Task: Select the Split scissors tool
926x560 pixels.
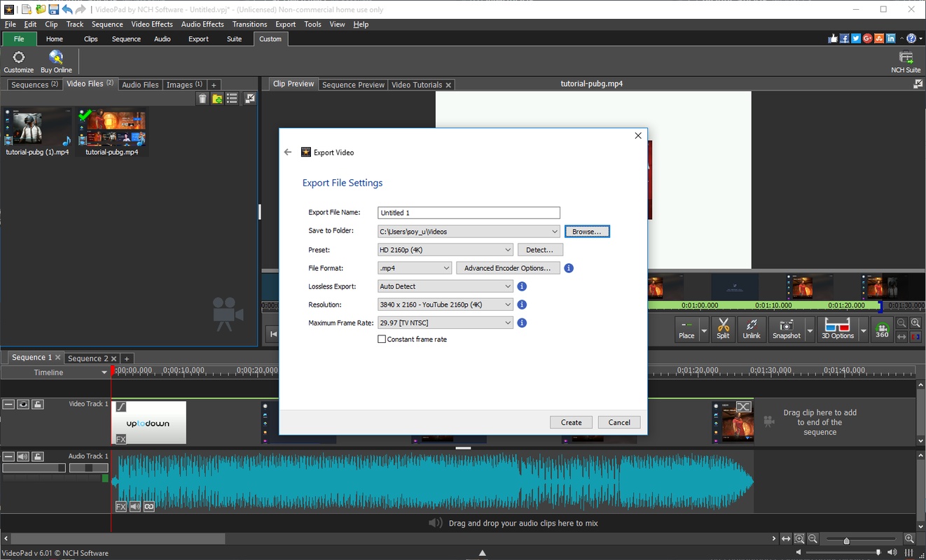Action: pos(723,328)
